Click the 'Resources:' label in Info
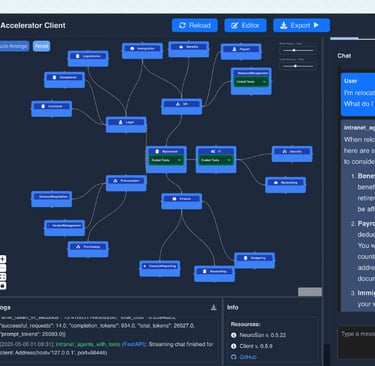The image size is (375, 366). point(245,324)
